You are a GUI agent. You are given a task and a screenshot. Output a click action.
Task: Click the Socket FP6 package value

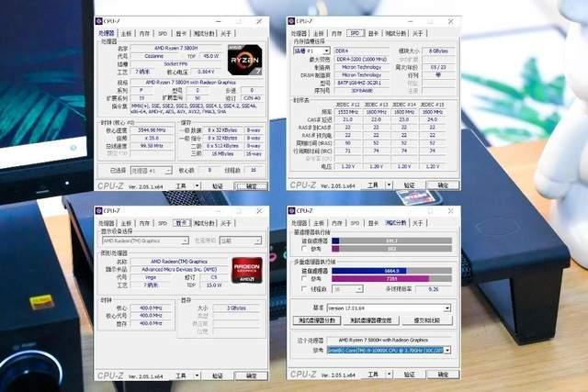point(175,63)
